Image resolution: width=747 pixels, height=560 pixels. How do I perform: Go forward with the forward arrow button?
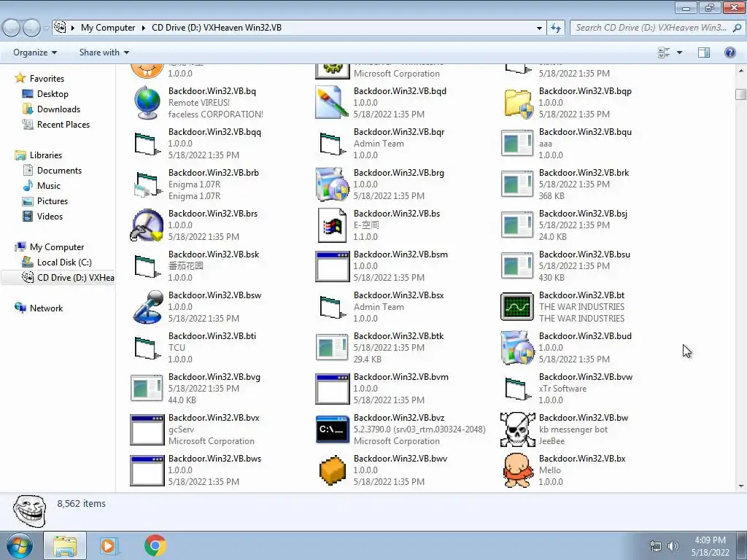click(x=31, y=28)
